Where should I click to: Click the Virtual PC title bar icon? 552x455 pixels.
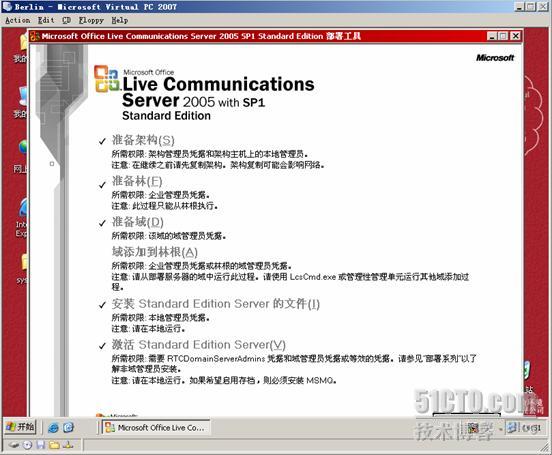tap(7, 7)
